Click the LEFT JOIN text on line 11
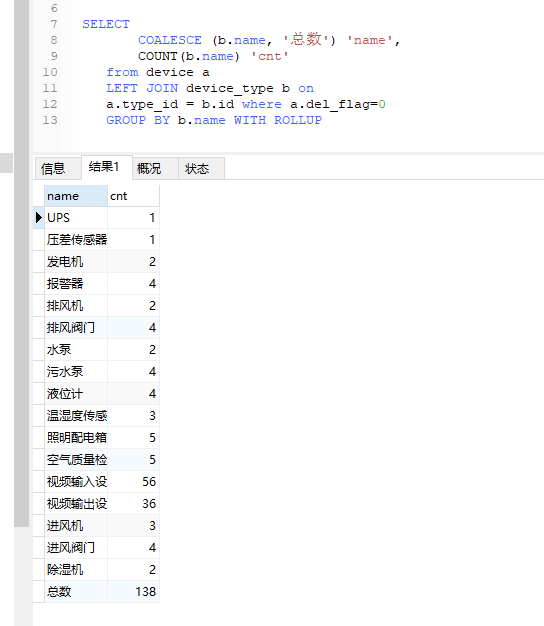Viewport: 544px width, 626px height. [x=142, y=88]
